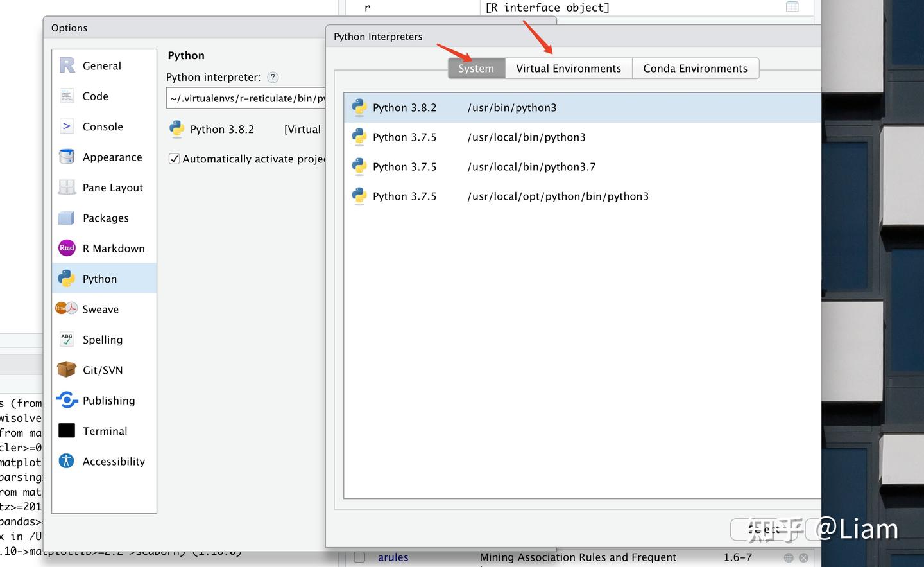The height and width of the screenshot is (567, 924).
Task: Open the R Markdown options section
Action: tap(104, 249)
